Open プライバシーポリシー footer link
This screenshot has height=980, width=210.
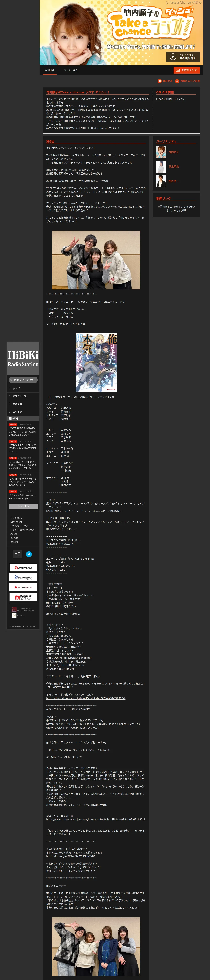[x=20, y=526]
